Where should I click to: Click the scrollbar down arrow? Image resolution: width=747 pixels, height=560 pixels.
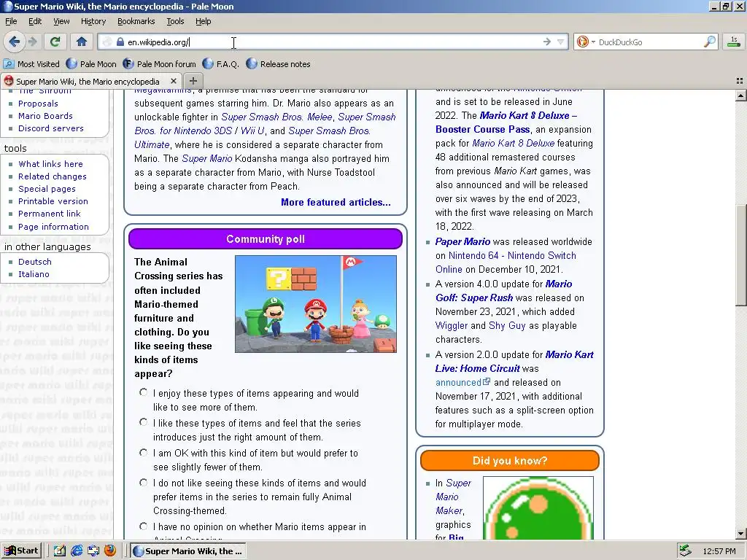[x=740, y=533]
